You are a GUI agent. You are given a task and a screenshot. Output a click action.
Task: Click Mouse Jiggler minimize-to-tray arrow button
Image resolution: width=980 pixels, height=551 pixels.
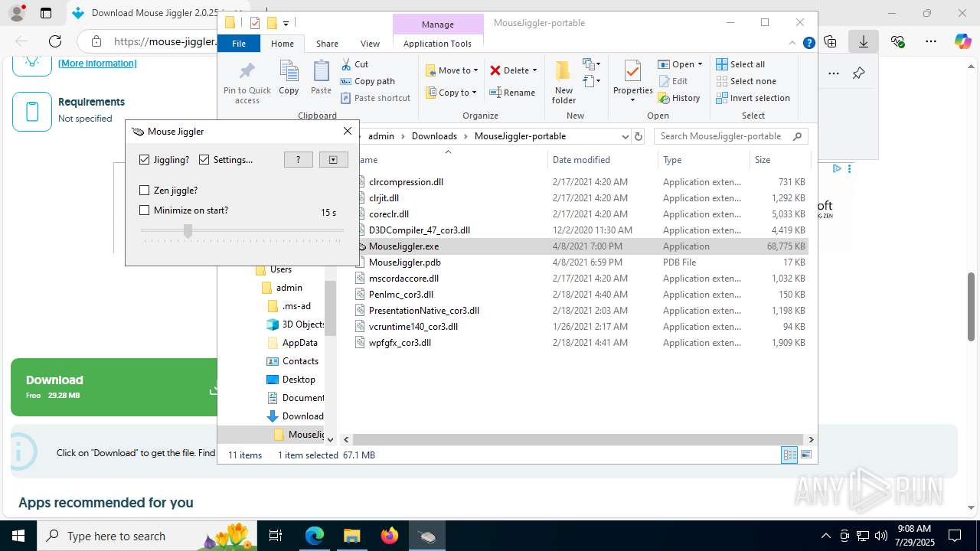click(x=333, y=159)
